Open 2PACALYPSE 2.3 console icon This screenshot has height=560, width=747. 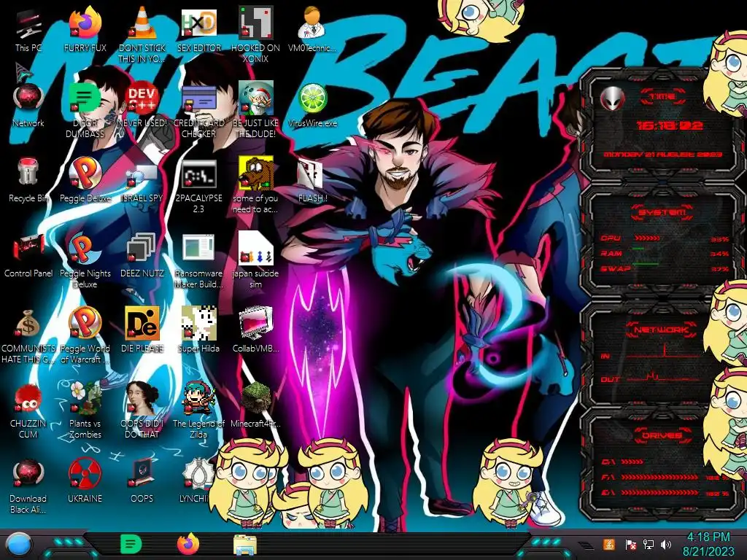pos(198,186)
